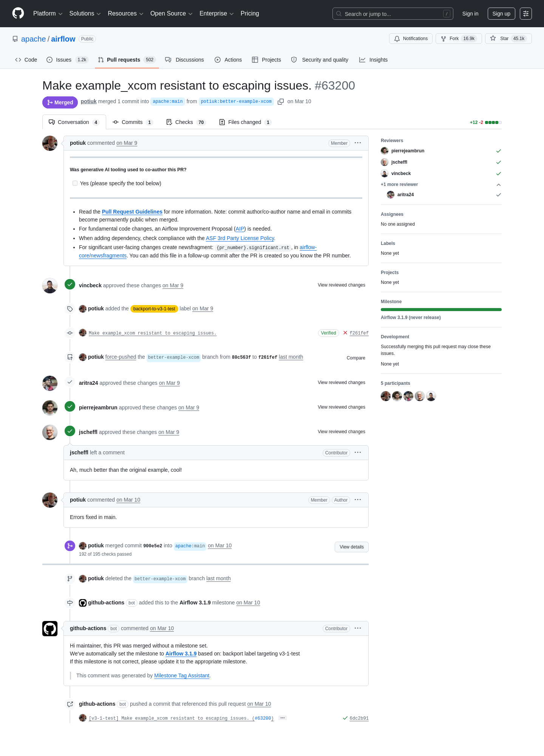Image resolution: width=544 pixels, height=756 pixels.
Task: Open the accessibility settings icon beside Sign up
Action: pyautogui.click(x=526, y=14)
